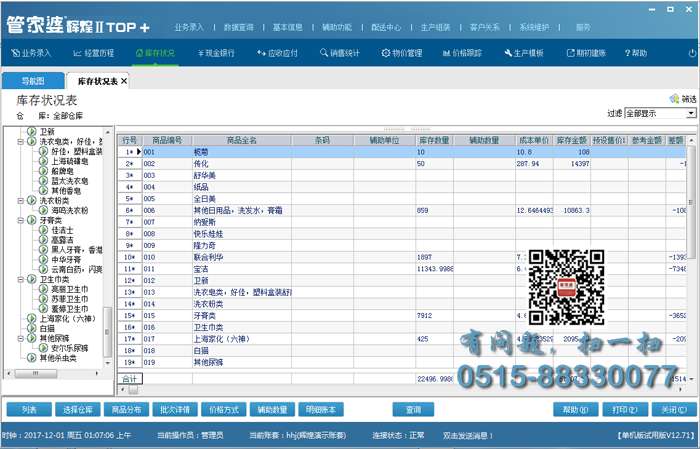Click green arrow icon beside 船牌皂
This screenshot has height=449, width=700.
click(x=43, y=171)
